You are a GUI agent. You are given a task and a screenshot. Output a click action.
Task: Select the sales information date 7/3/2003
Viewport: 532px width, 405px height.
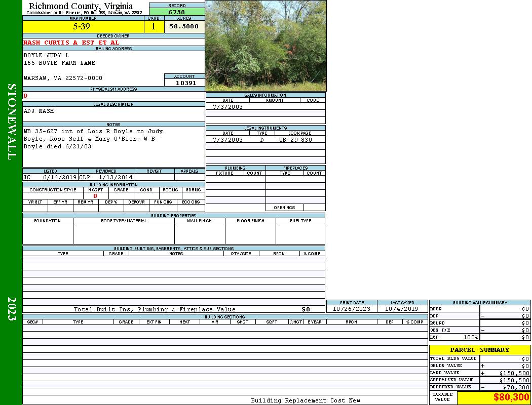(227, 107)
